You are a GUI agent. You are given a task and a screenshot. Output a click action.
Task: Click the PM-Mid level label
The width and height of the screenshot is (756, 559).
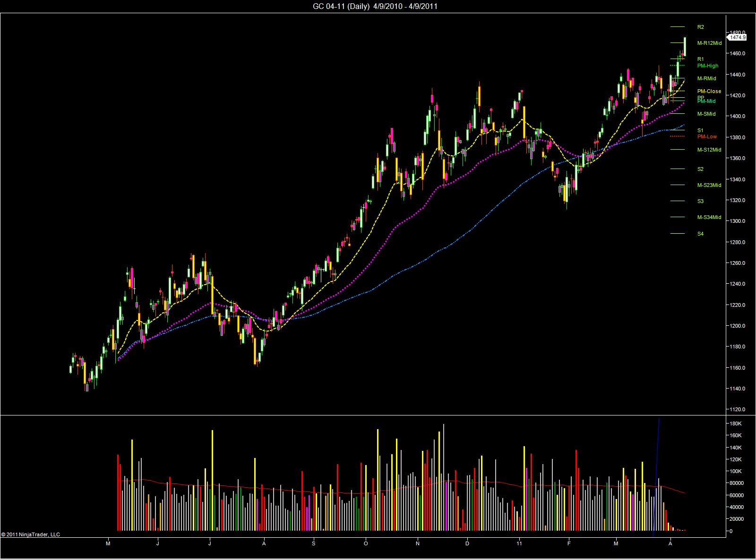tap(706, 101)
